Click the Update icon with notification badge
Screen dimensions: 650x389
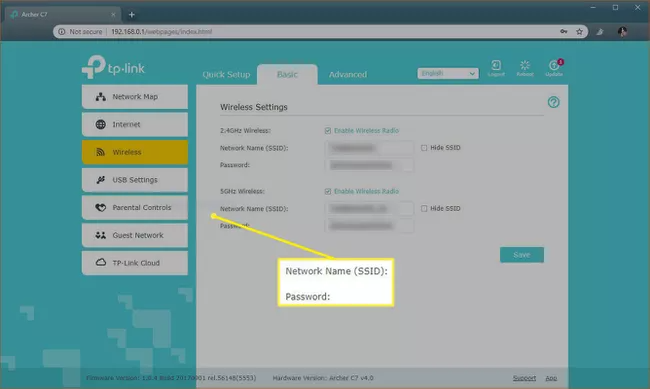tap(554, 68)
